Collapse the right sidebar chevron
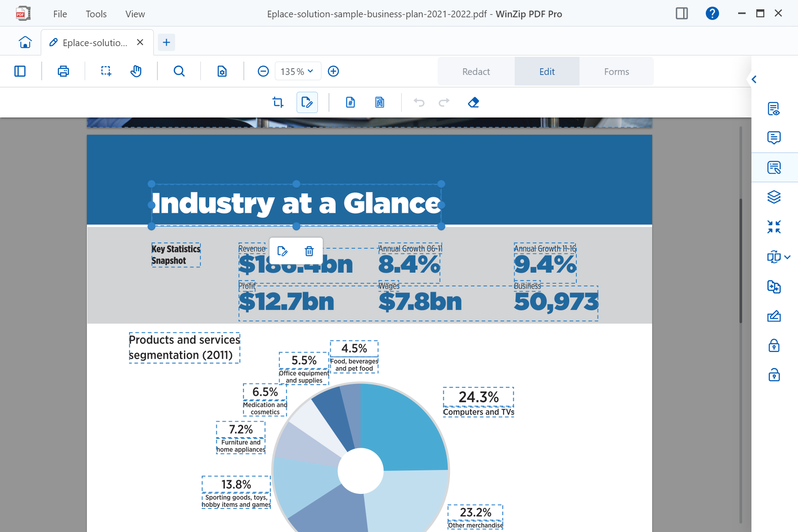This screenshot has width=798, height=532. 754,79
